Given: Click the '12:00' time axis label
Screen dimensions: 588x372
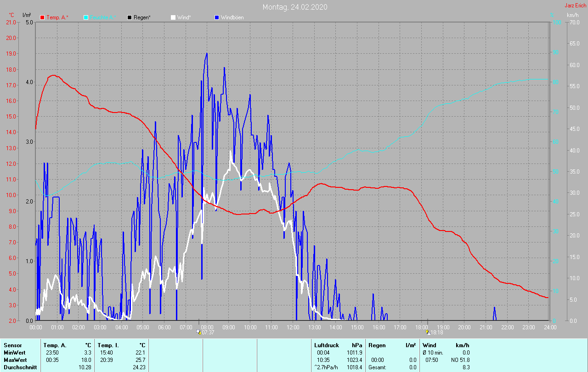Looking at the screenshot, I should point(293,327).
